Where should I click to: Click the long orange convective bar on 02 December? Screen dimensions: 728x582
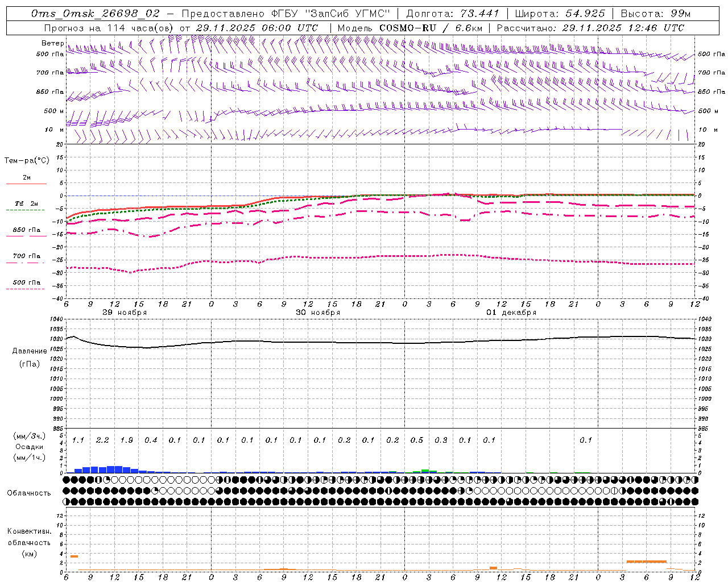(x=647, y=562)
